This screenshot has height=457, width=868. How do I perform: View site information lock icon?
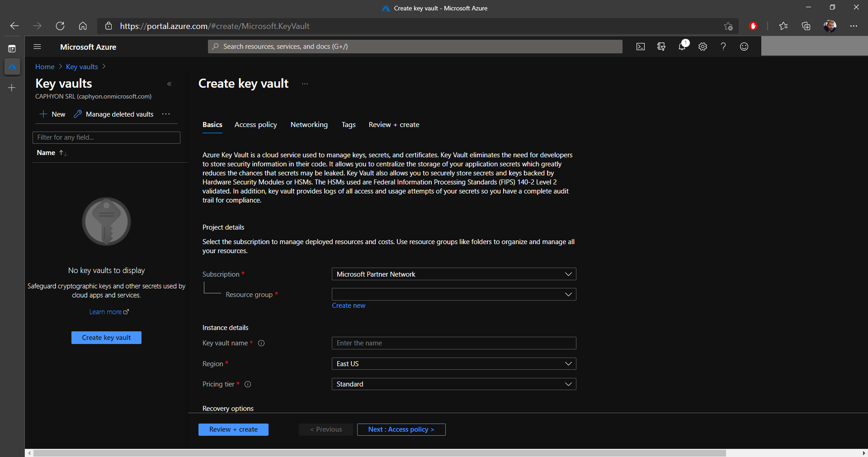[x=108, y=26]
